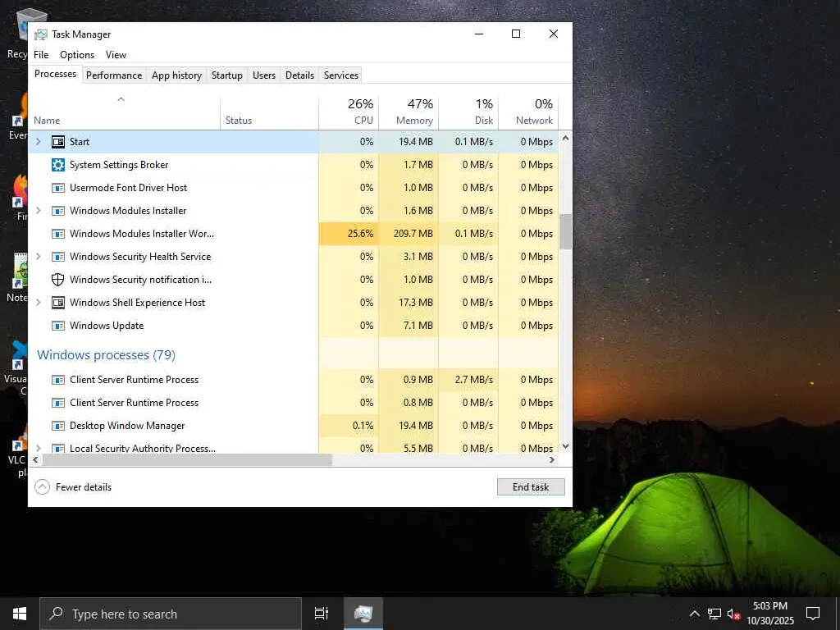
Task: Sort by the Status column header
Action: [269, 113]
